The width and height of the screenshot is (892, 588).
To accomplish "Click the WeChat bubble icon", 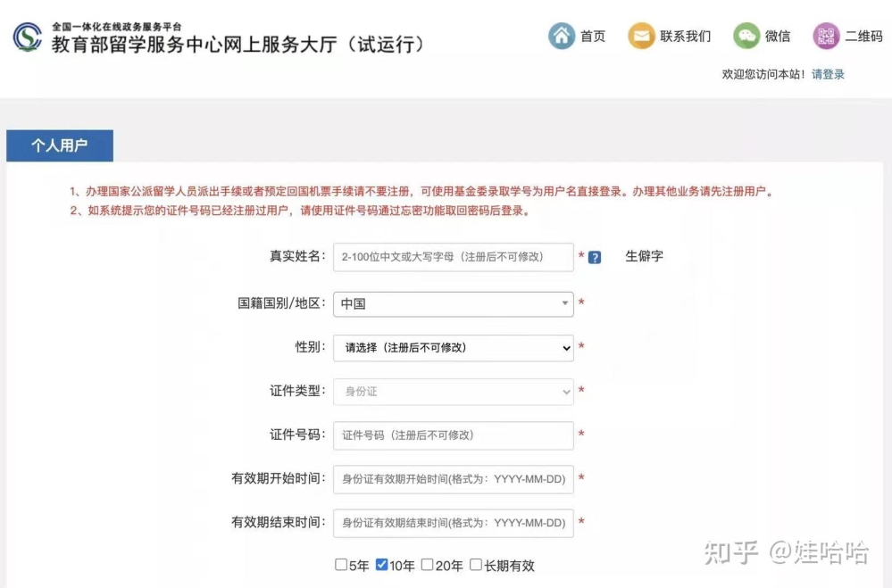I will [746, 36].
